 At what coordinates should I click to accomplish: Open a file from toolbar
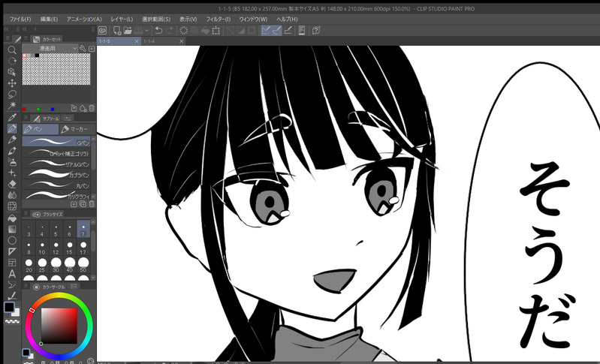(x=128, y=31)
